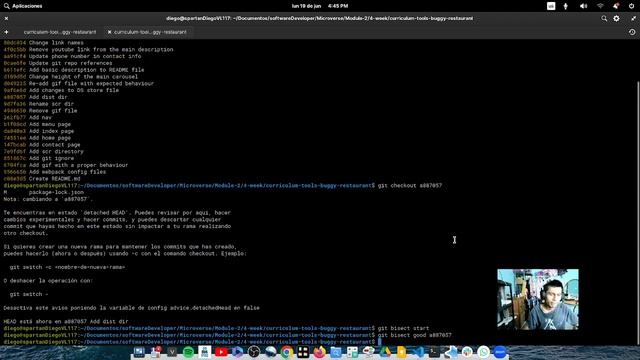Click the 'Rename scr dir' commit line
This screenshot has width=640, height=360.
click(38, 104)
